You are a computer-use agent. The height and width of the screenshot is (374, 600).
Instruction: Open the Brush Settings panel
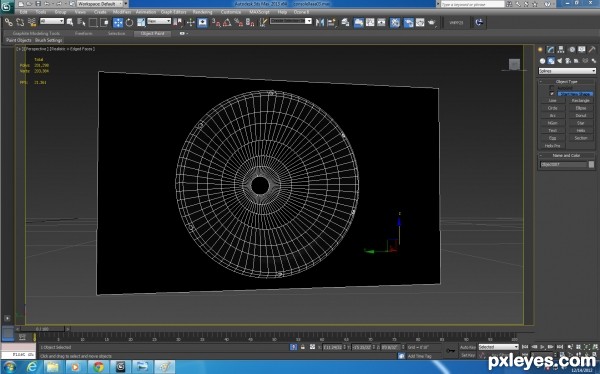point(48,40)
